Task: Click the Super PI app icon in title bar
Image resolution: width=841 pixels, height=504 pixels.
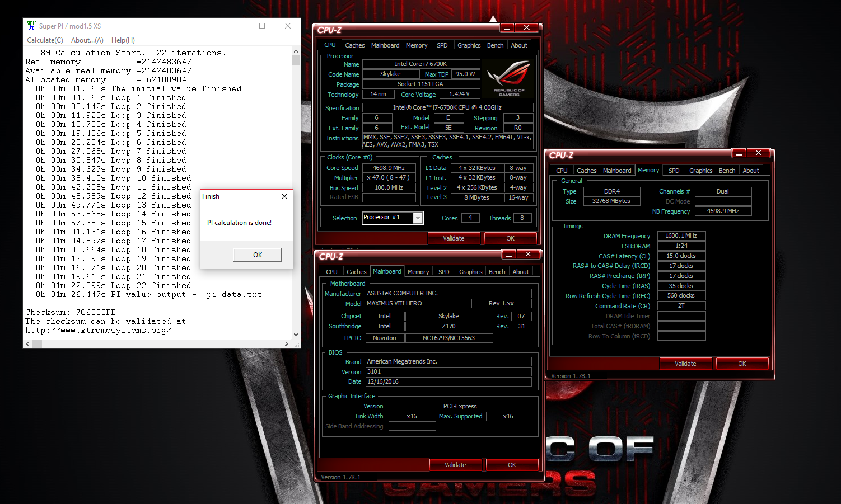Action: tap(32, 26)
